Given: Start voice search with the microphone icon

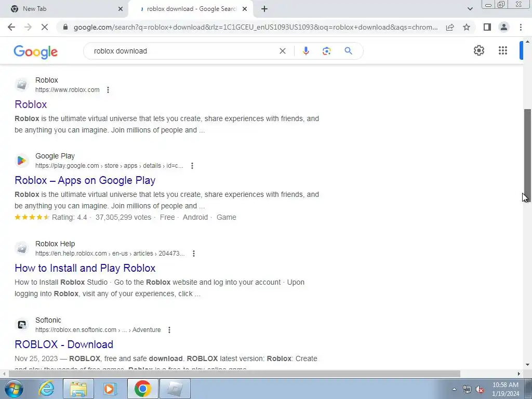Looking at the screenshot, I should click(x=305, y=51).
